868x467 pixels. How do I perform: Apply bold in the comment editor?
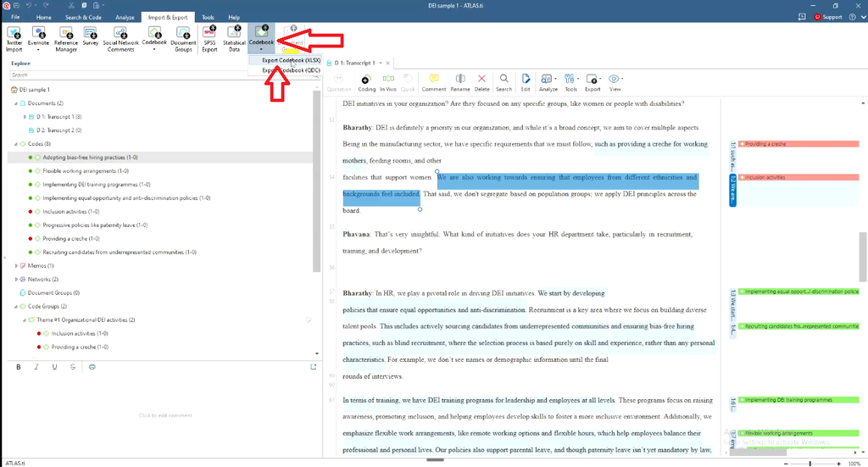click(19, 367)
